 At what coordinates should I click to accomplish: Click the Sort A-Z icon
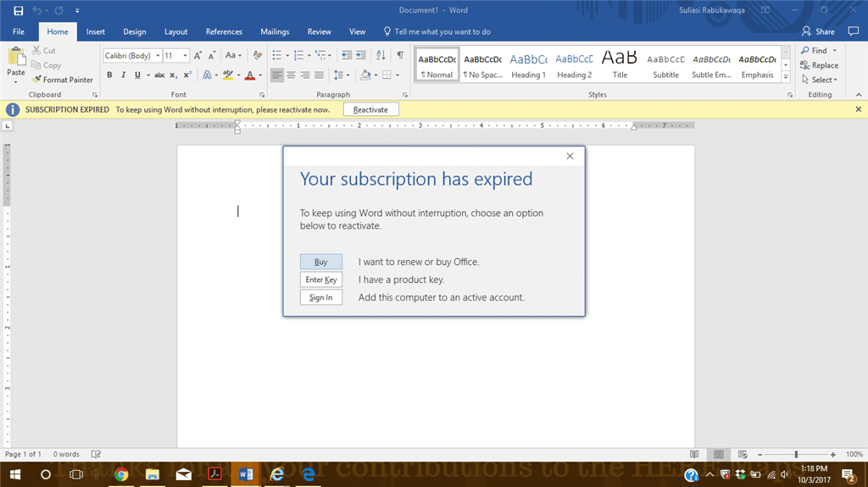[x=381, y=55]
